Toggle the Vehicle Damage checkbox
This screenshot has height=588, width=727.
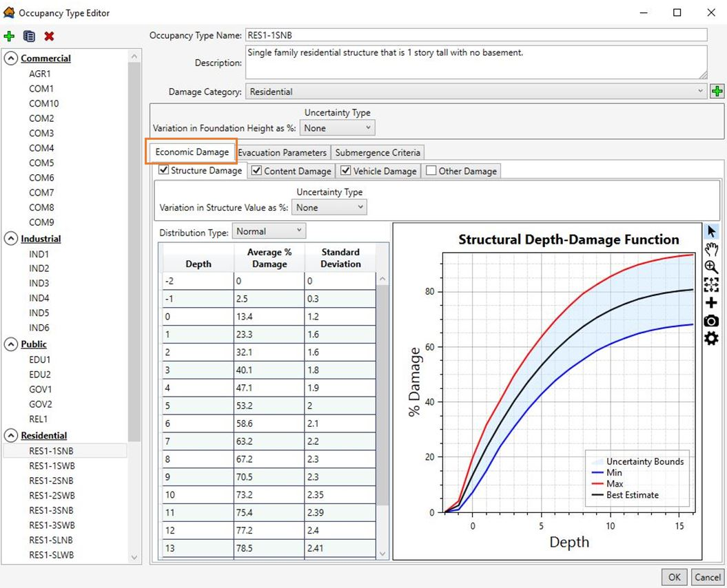[x=346, y=171]
